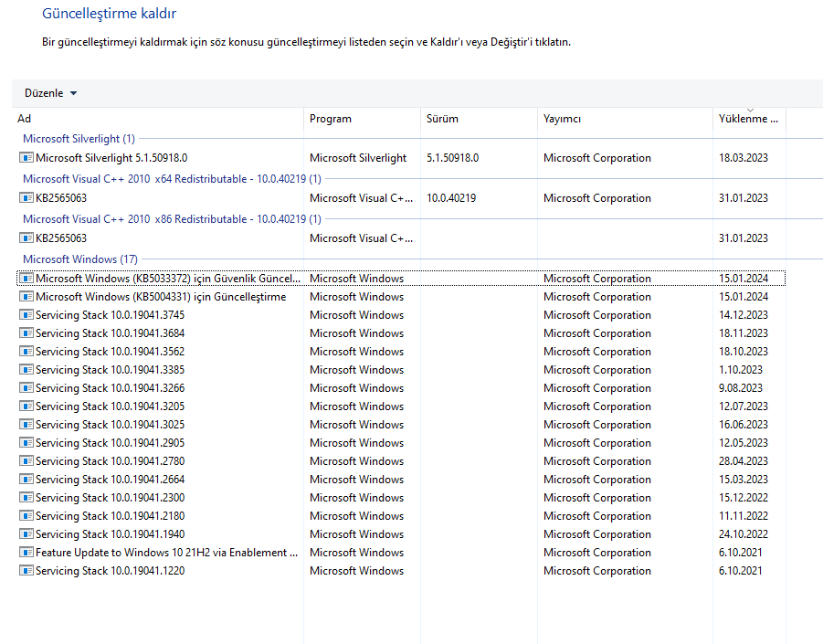Click the Servicing Stack 10.0.19041.2905 icon
Viewport: 823px width, 644px height.
pyautogui.click(x=26, y=442)
